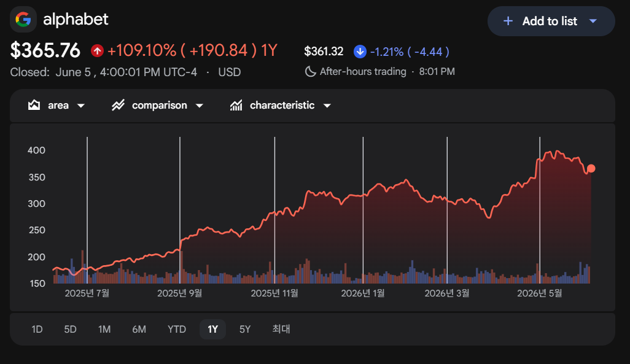Click the comparison trend-lines icon
This screenshot has width=630, height=364.
click(x=118, y=105)
